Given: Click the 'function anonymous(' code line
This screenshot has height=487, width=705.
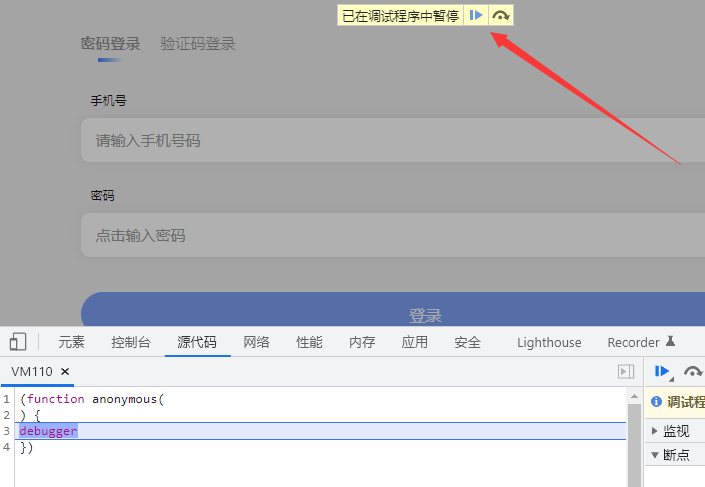Looking at the screenshot, I should (92, 399).
